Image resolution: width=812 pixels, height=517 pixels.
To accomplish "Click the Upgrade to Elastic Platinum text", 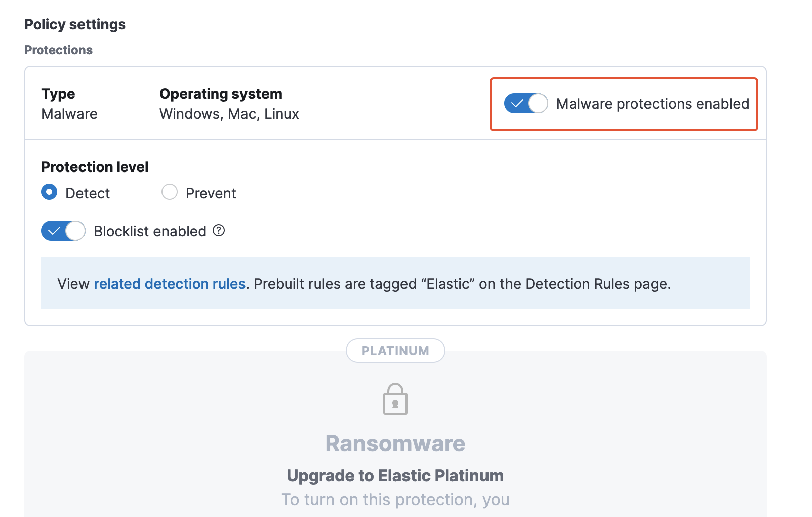I will tap(395, 476).
